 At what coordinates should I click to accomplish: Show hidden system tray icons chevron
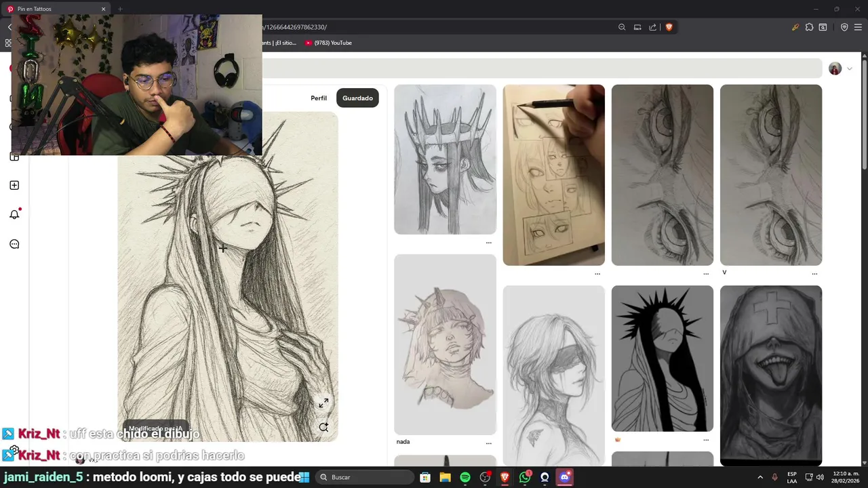[x=760, y=477]
